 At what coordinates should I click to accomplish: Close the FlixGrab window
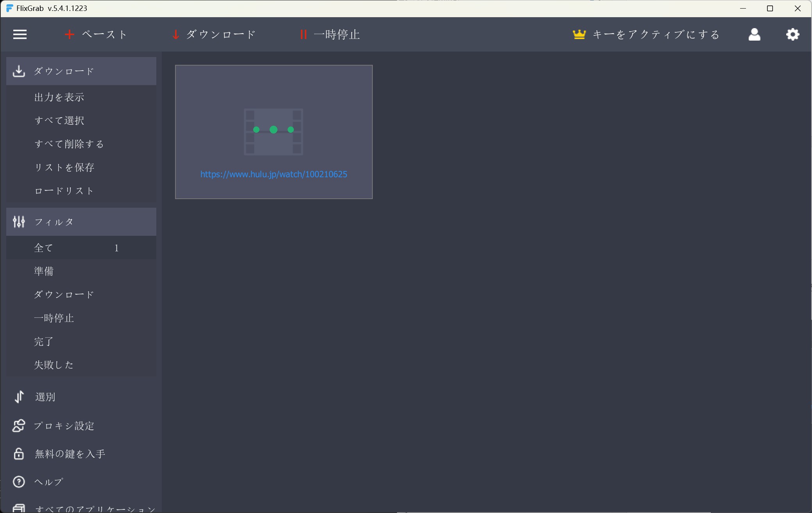[798, 8]
